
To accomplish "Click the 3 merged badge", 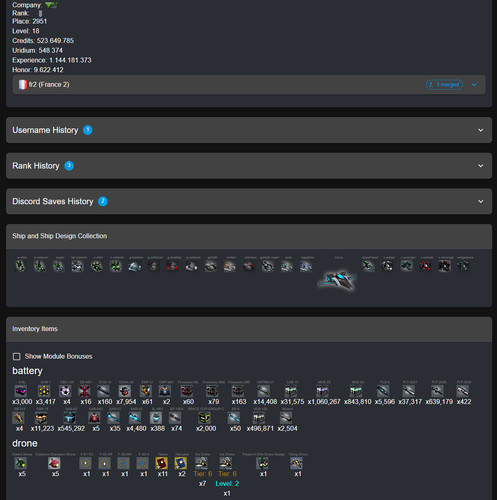I will [444, 85].
